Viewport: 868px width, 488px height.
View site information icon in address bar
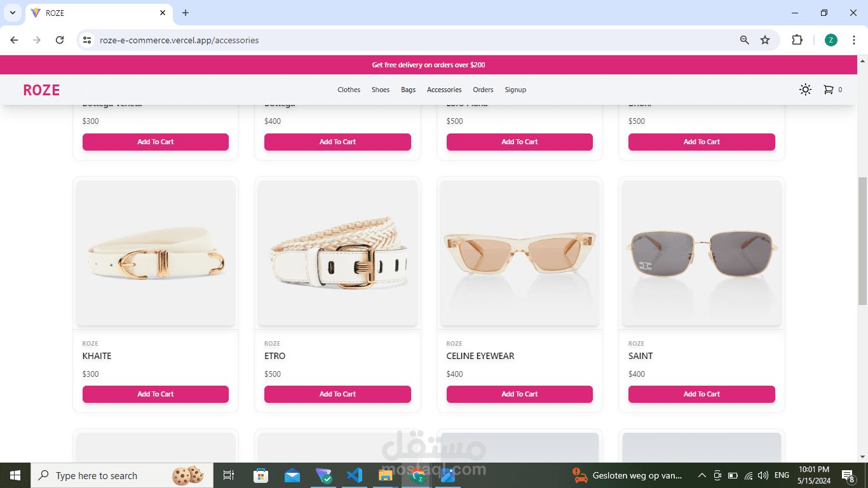(x=88, y=40)
